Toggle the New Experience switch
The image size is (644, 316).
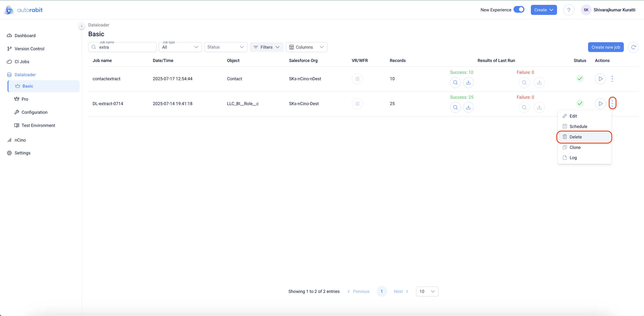click(519, 10)
